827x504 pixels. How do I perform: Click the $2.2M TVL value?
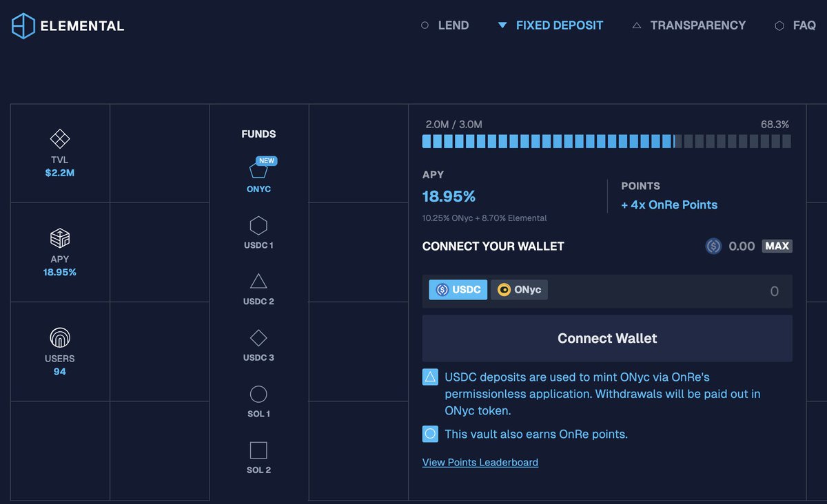(60, 173)
